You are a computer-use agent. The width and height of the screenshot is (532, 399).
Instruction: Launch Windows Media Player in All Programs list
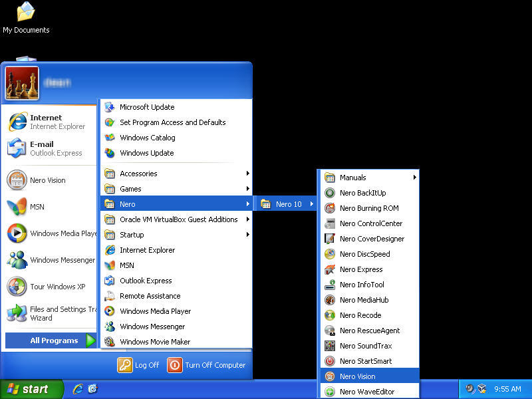[x=176, y=311]
